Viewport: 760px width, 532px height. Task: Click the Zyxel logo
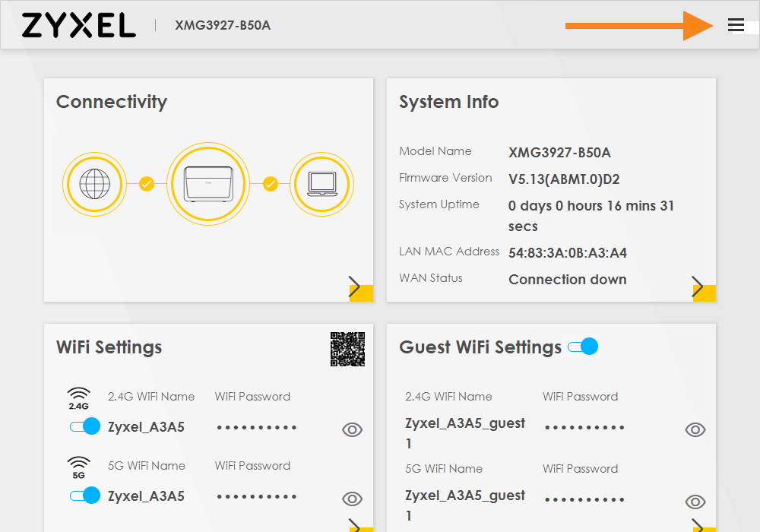point(79,25)
